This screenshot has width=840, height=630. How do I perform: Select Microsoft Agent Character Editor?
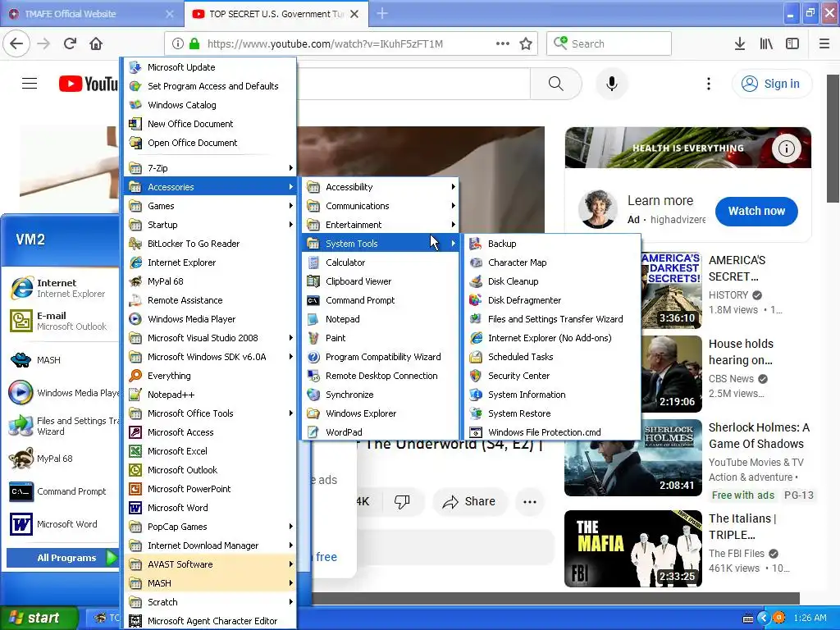(x=210, y=621)
